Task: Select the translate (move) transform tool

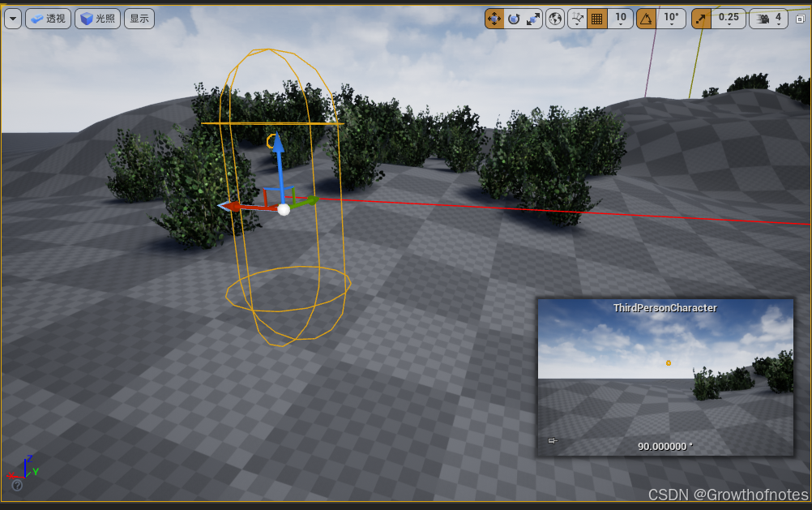Action: coord(494,19)
